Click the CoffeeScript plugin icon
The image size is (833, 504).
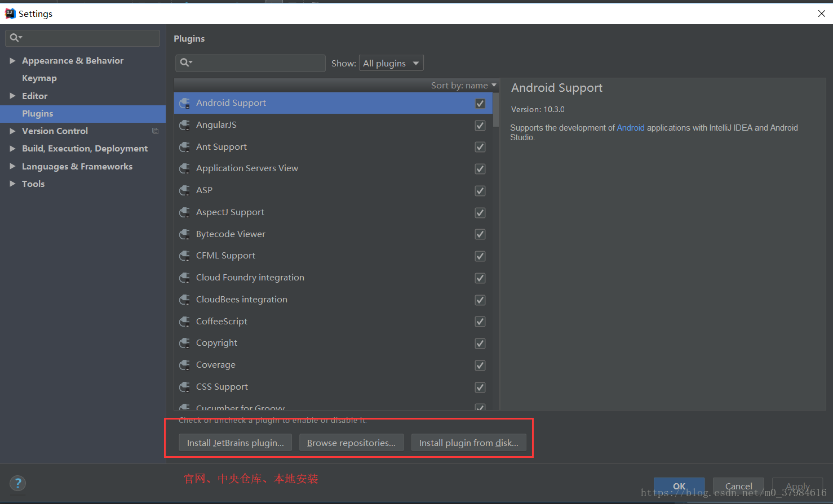pos(184,322)
